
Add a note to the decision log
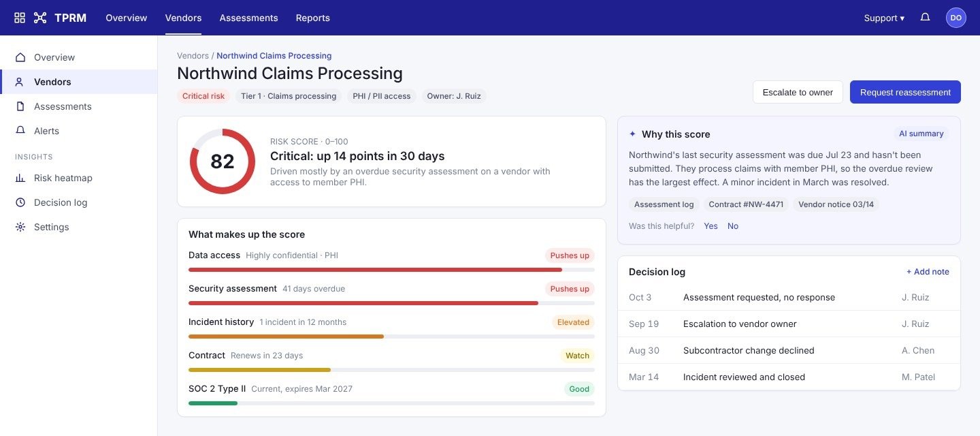pos(928,272)
